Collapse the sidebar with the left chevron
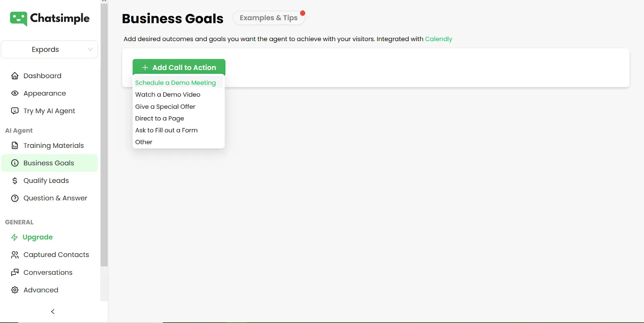 53,311
